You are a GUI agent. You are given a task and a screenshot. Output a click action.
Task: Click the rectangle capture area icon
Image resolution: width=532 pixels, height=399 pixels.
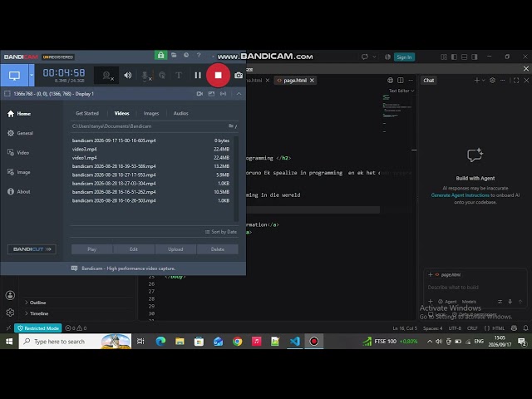pyautogui.click(x=7, y=94)
